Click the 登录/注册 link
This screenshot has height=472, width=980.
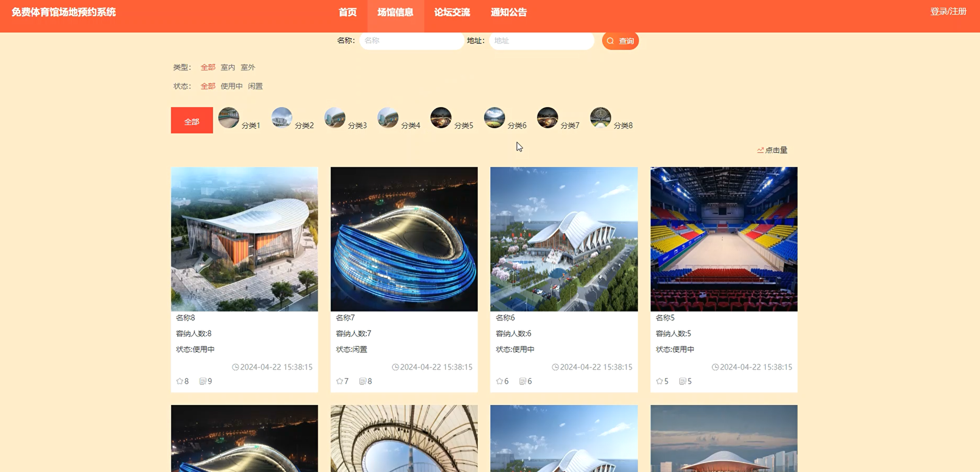click(x=948, y=11)
